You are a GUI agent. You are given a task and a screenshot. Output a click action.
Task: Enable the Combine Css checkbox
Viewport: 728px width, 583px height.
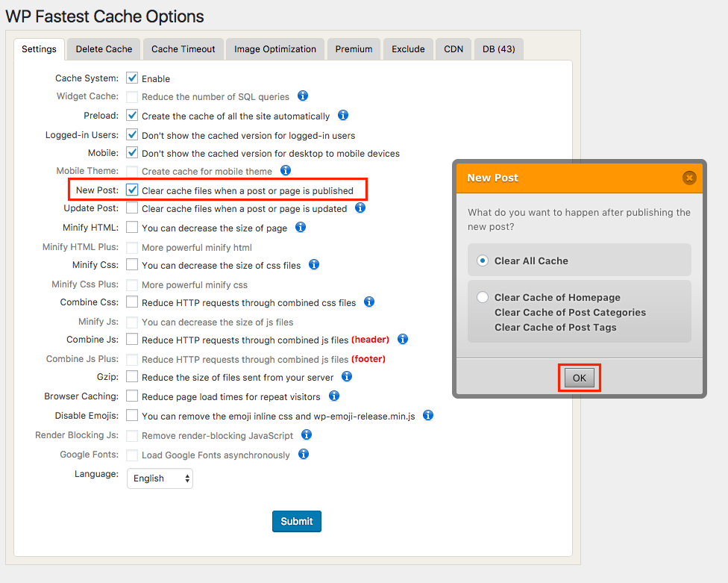point(132,302)
